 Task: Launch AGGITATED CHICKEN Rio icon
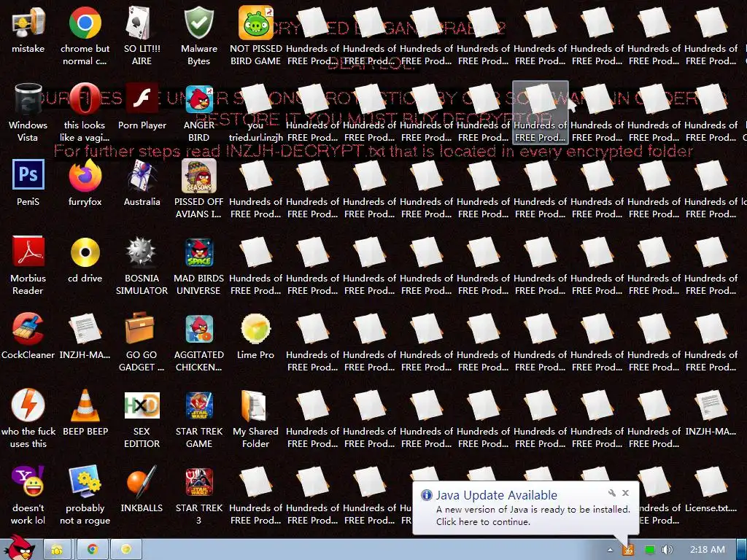[199, 329]
